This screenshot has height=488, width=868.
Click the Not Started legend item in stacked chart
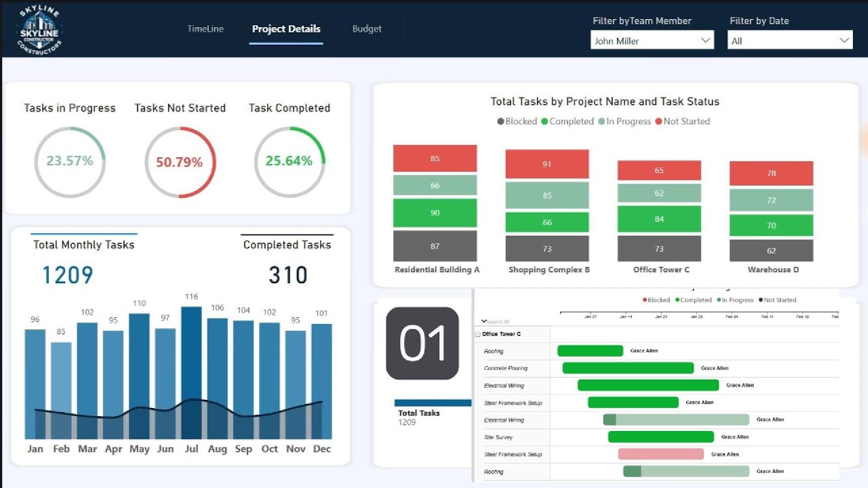click(x=683, y=121)
